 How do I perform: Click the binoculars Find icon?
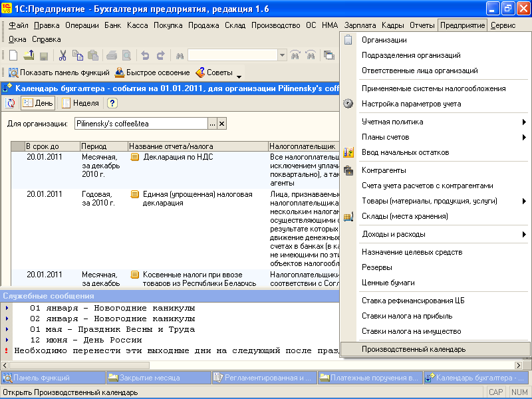click(x=180, y=55)
